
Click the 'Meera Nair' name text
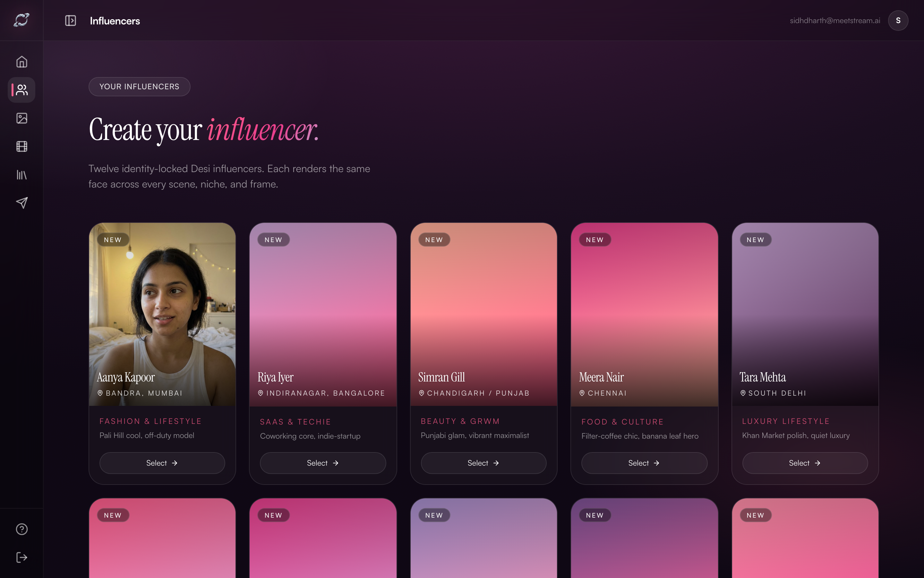tap(601, 377)
